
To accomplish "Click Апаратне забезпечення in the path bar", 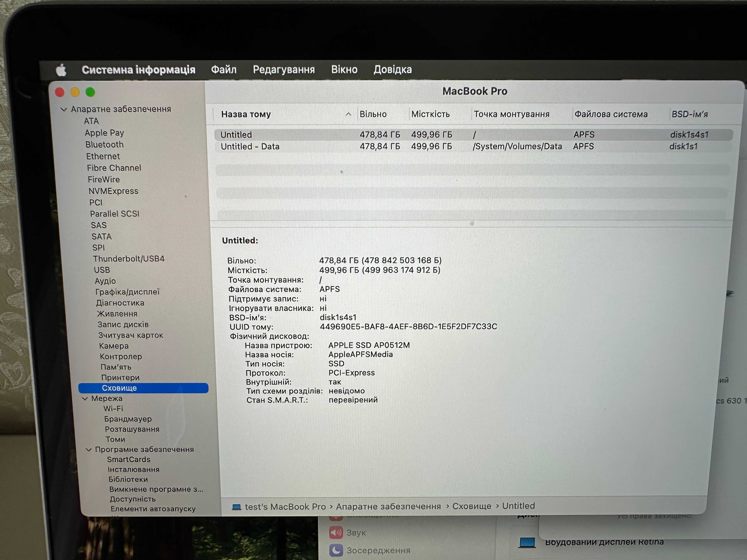I will (388, 506).
